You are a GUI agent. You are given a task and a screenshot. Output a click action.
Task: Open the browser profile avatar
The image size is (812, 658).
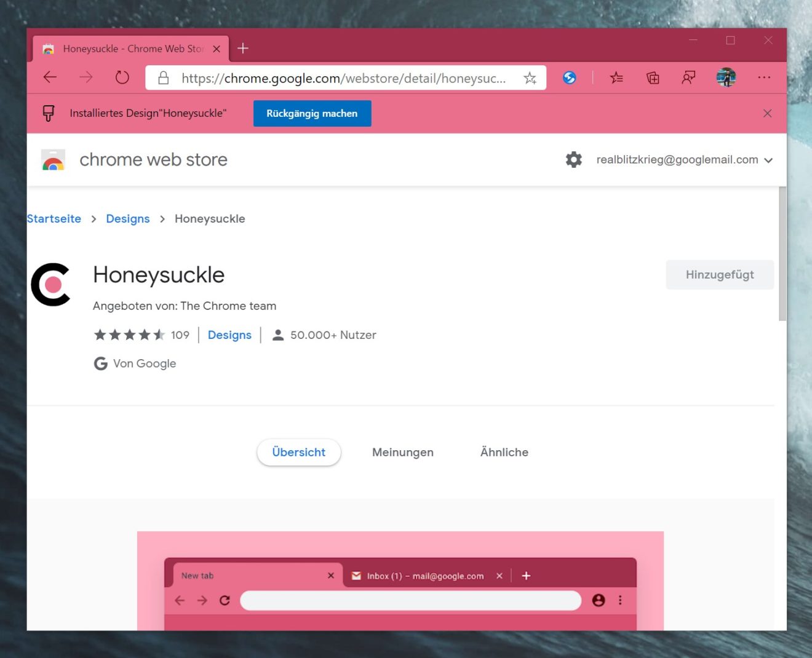point(726,77)
